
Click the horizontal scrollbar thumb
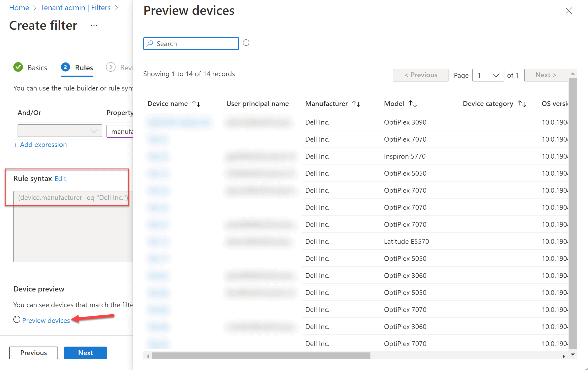coord(261,356)
